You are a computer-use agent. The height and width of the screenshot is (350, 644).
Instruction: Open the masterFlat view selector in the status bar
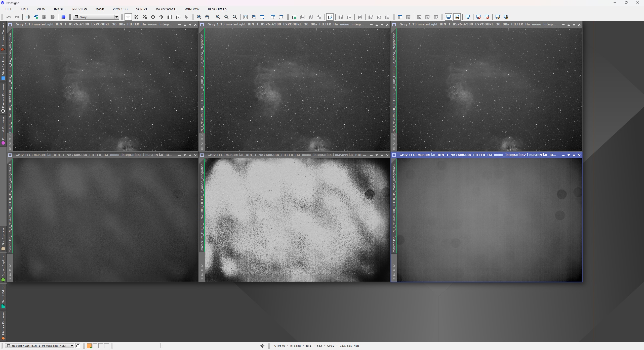39,346
